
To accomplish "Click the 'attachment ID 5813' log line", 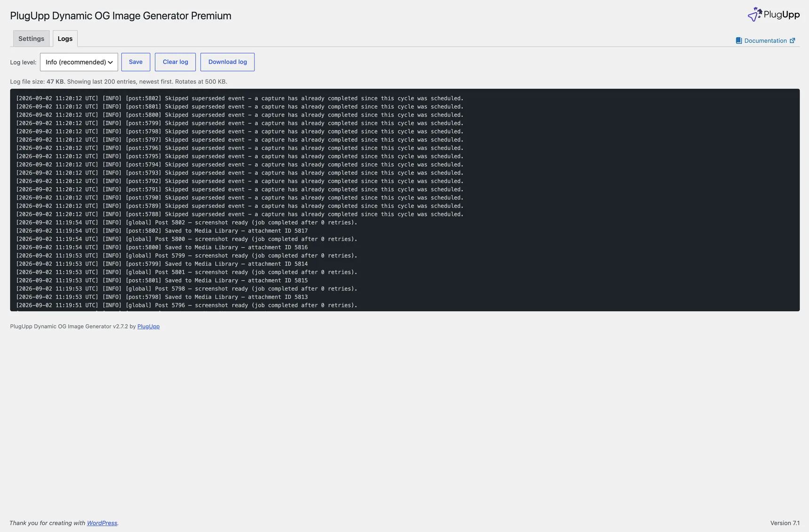I will click(162, 297).
